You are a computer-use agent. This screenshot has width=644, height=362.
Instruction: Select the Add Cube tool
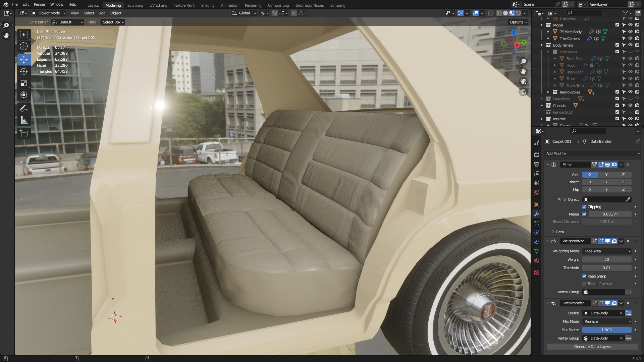(24, 133)
